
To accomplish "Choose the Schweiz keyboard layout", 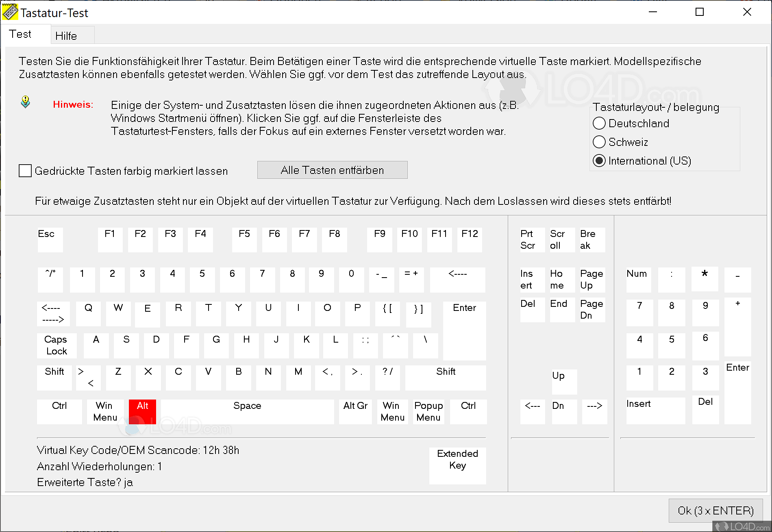I will pos(620,142).
